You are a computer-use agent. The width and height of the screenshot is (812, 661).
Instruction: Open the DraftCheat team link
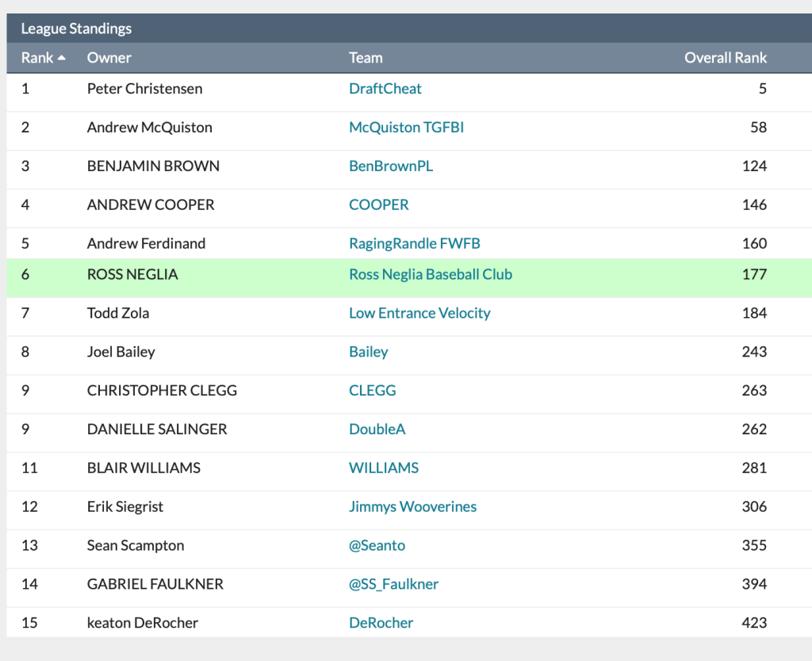(385, 89)
